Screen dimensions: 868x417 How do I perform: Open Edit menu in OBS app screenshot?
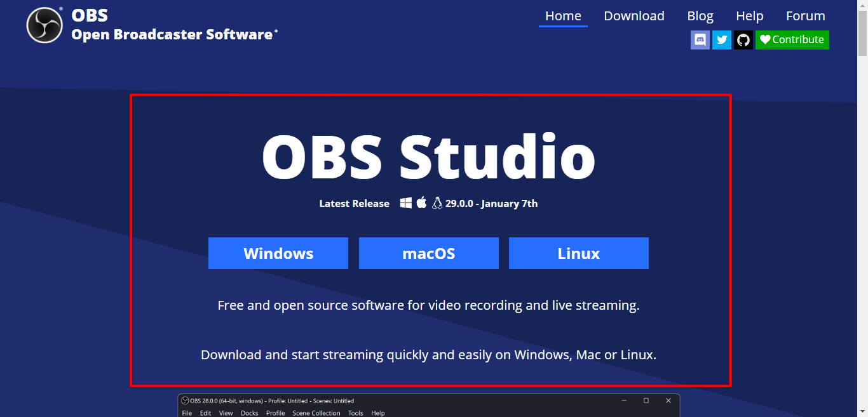pos(206,413)
